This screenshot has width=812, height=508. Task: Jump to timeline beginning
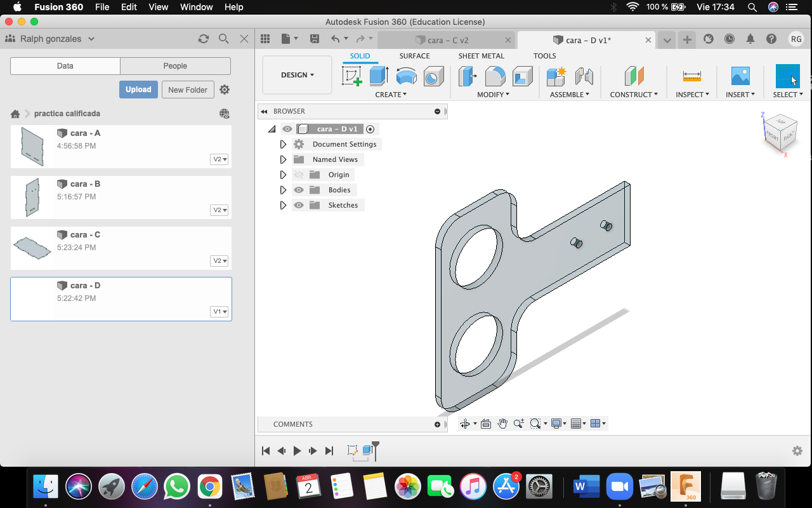pos(266,451)
